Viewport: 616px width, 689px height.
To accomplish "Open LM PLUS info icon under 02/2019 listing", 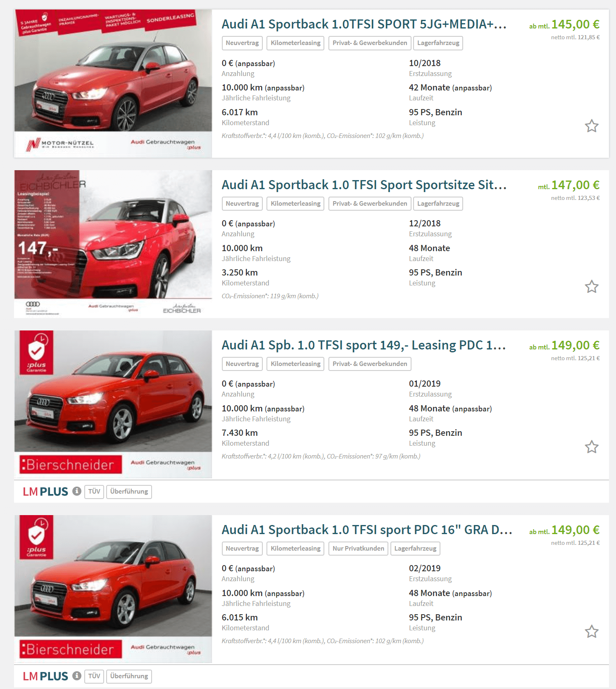I will [76, 676].
